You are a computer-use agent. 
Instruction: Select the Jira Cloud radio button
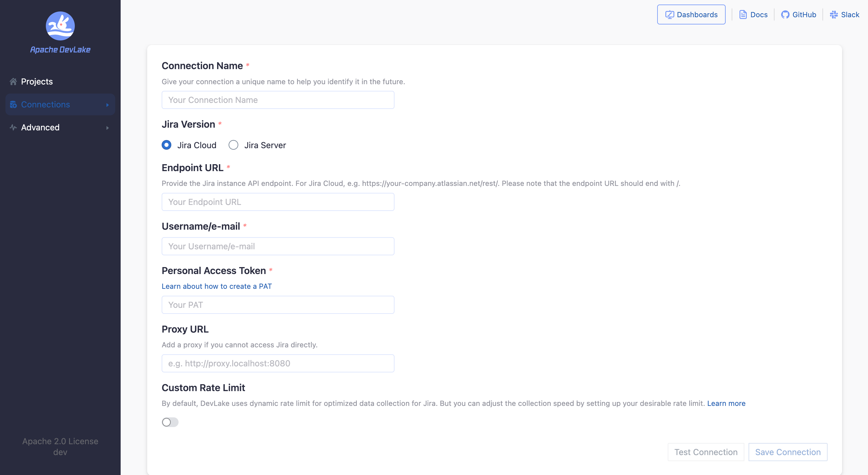pos(166,145)
